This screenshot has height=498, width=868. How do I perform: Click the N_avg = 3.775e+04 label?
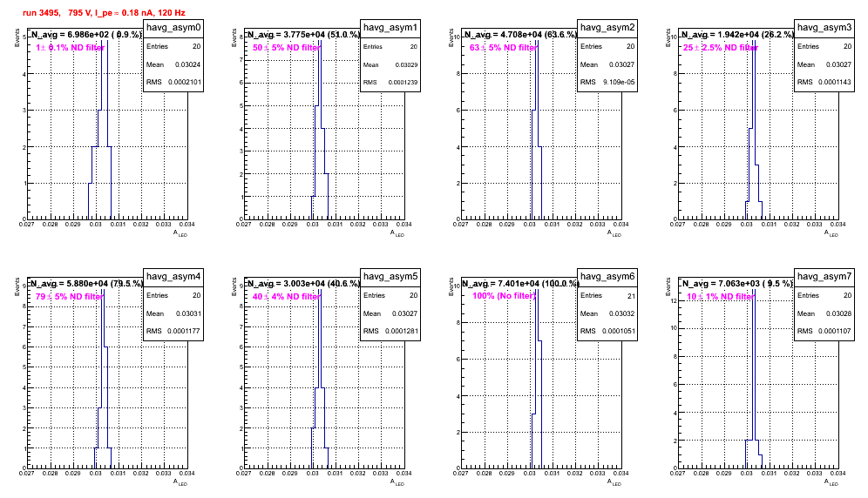303,35
